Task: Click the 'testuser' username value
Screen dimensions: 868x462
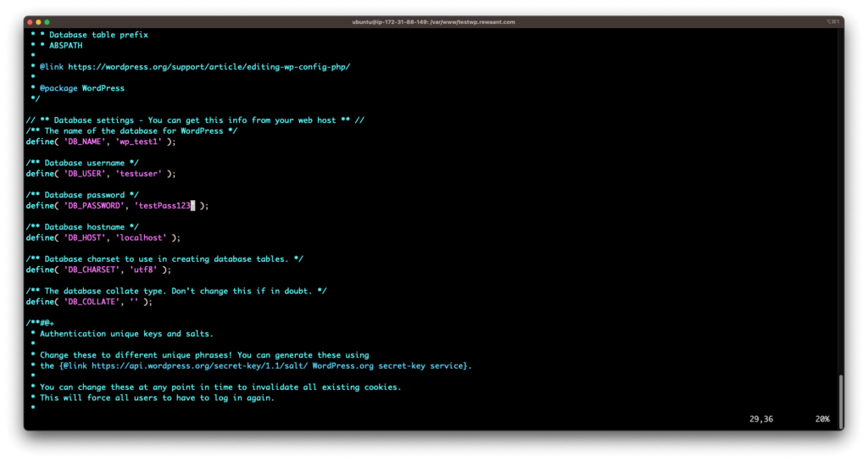Action: [138, 174]
